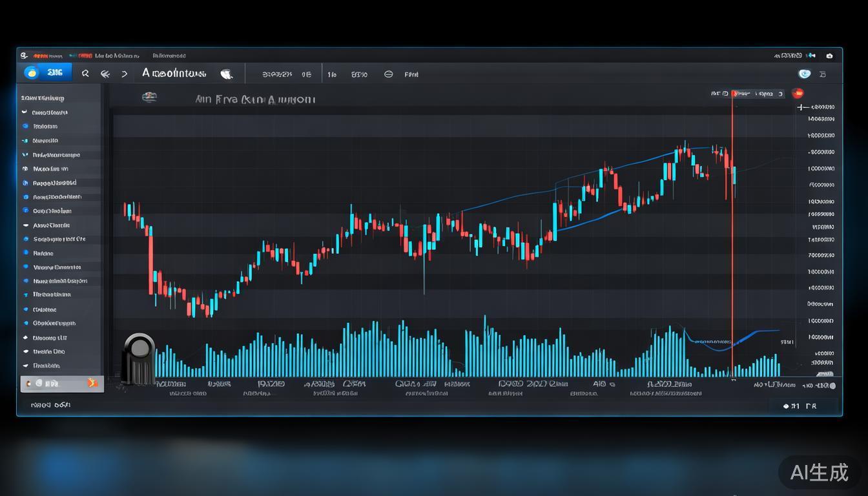Screen dimensions: 868x496
Task: Open the cyan chat bubble icon at top right
Action: (804, 74)
